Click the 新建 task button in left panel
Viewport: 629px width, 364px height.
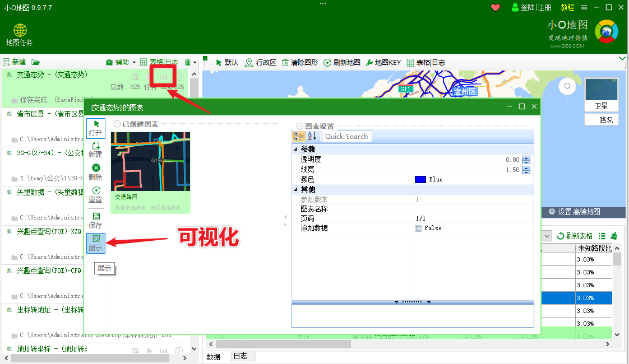pyautogui.click(x=15, y=62)
